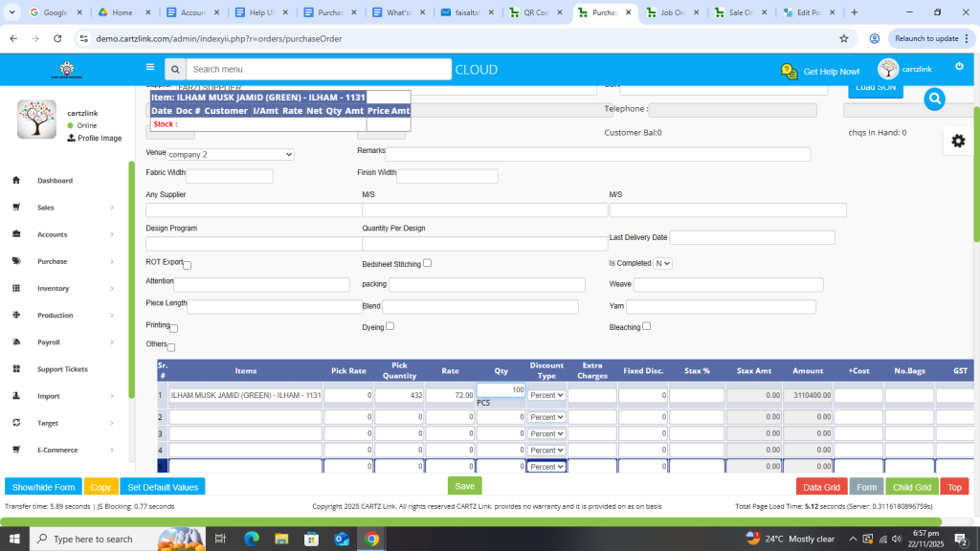Screen dimensions: 980x551
Task: Open row 1 Discount Type dropdown
Action: (x=546, y=395)
